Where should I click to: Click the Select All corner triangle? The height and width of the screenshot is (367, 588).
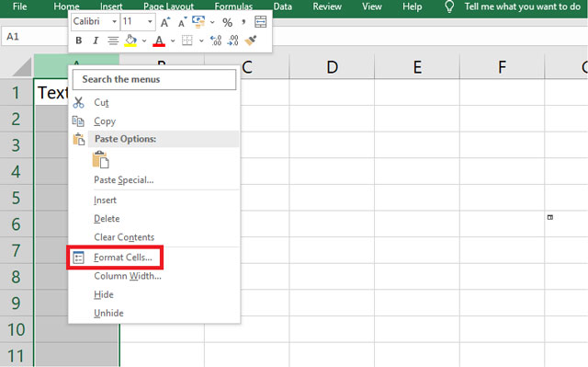pyautogui.click(x=22, y=67)
